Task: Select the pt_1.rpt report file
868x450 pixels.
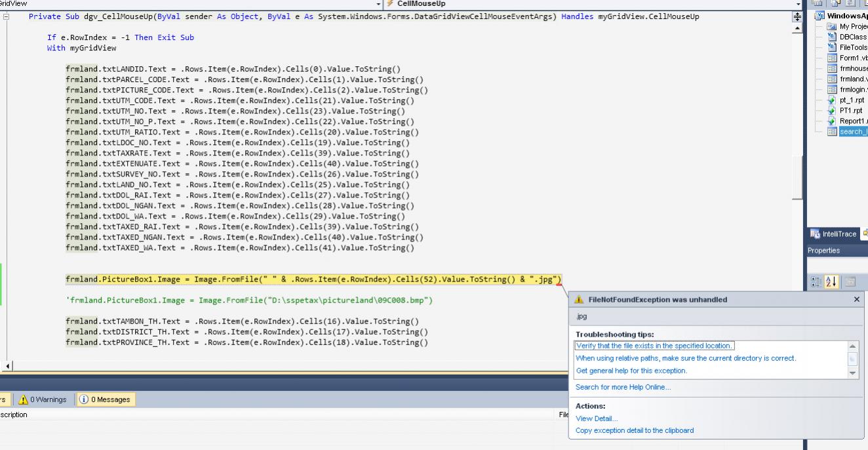Action: pos(846,100)
